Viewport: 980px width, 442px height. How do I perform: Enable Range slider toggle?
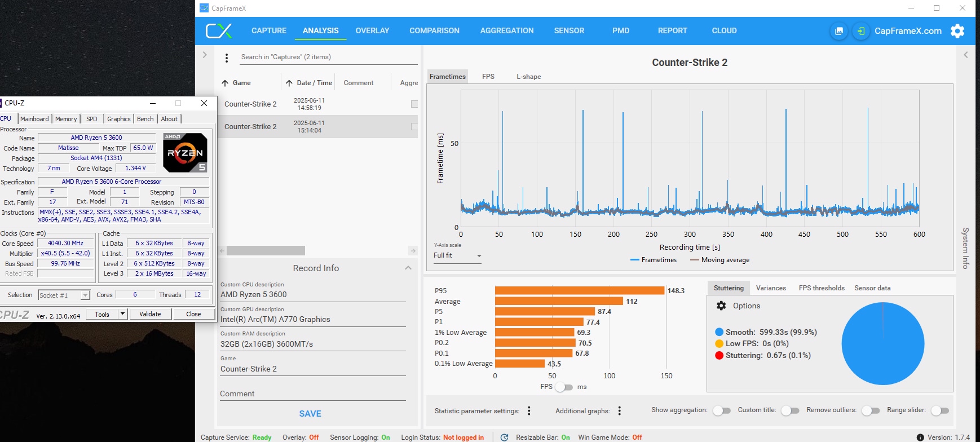pyautogui.click(x=940, y=410)
